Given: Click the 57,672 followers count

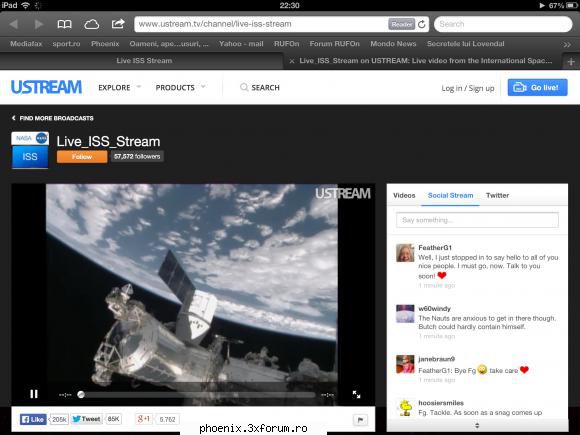Looking at the screenshot, I should pyautogui.click(x=137, y=156).
